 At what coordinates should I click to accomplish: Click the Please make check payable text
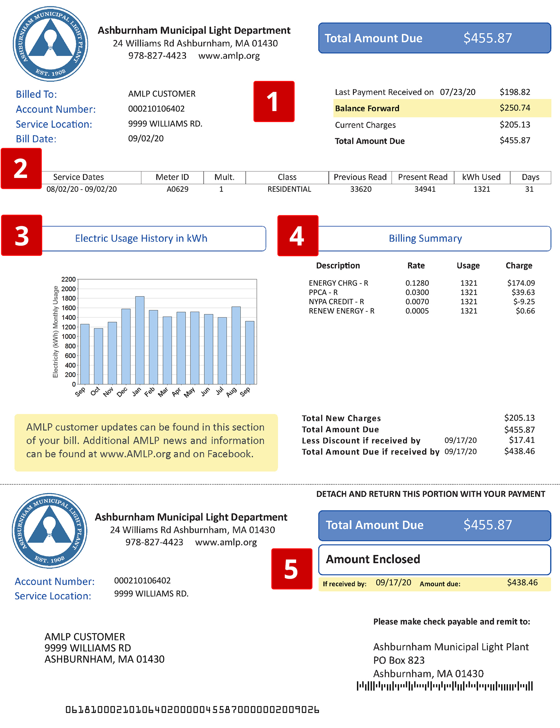pyautogui.click(x=452, y=622)
